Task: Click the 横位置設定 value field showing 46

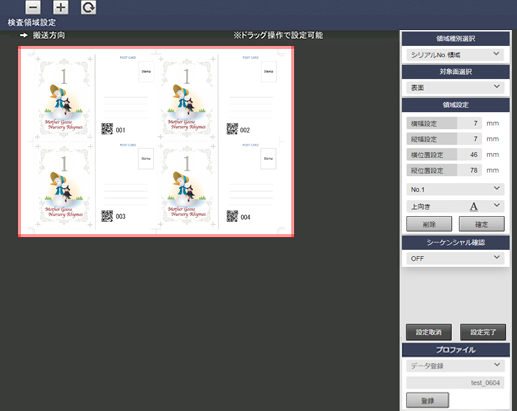Action: coord(469,155)
